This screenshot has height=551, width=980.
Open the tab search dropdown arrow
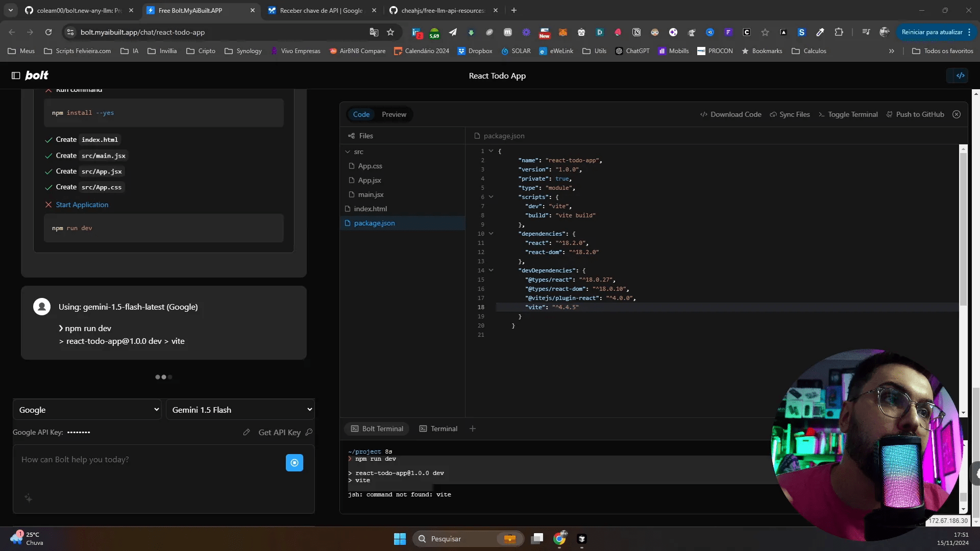11,10
